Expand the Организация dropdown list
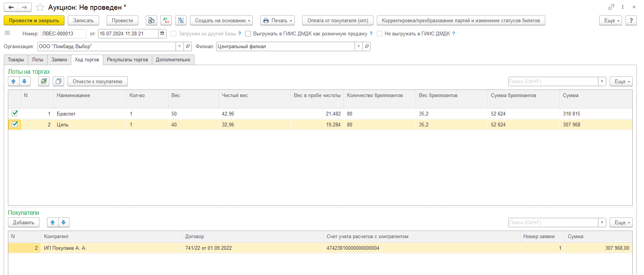644x275 pixels. [179, 46]
